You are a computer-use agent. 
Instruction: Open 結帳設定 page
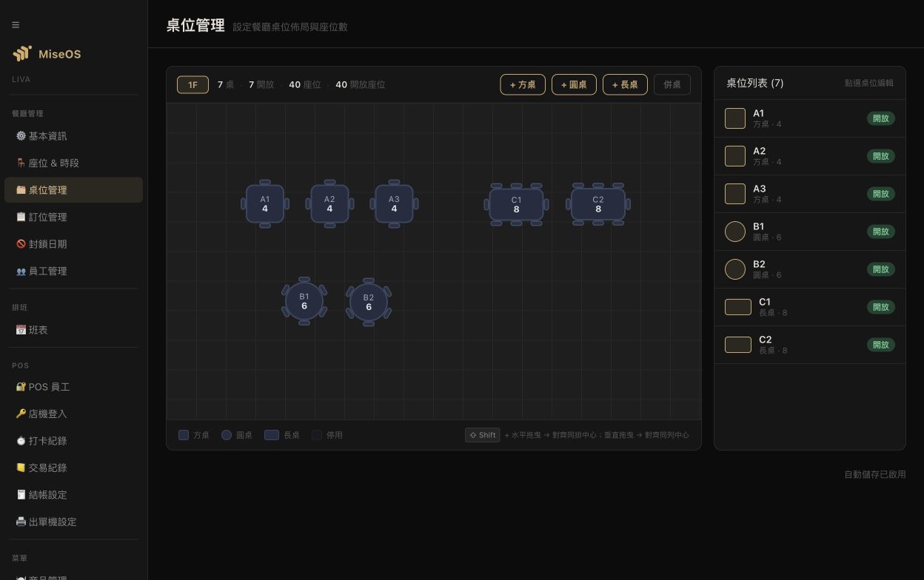click(73, 495)
